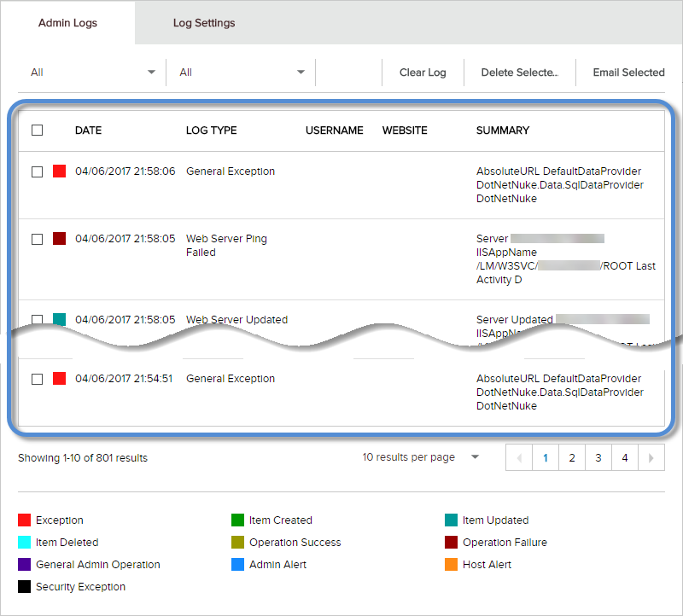The width and height of the screenshot is (683, 616).
Task: Click the DATE column header
Action: (89, 131)
